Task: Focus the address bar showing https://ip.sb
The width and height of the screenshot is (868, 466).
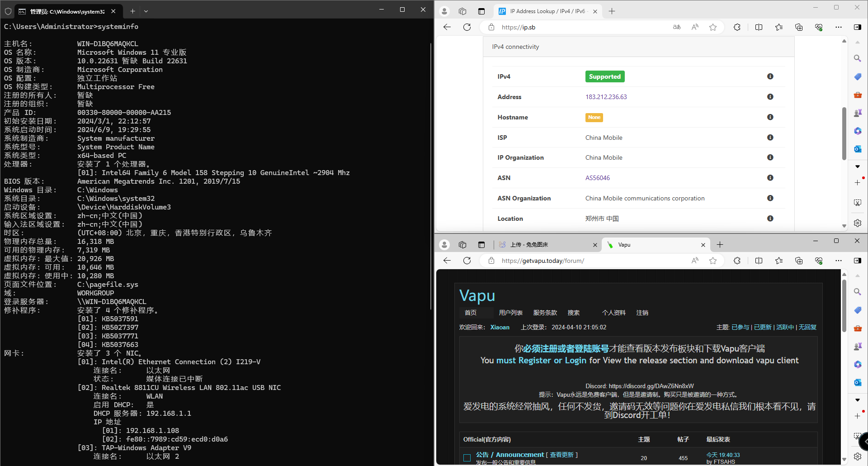Action: (583, 27)
